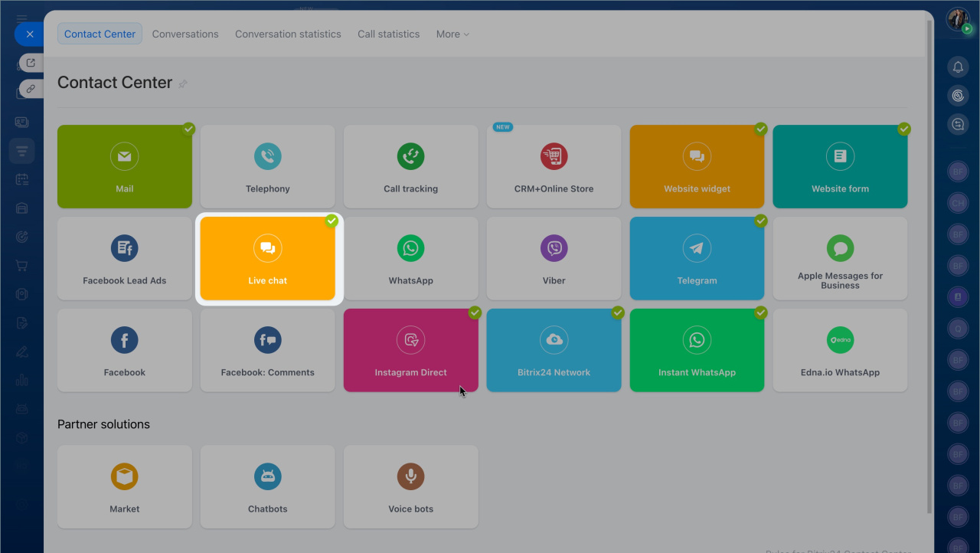Open the CRM+Online Store tile

554,167
